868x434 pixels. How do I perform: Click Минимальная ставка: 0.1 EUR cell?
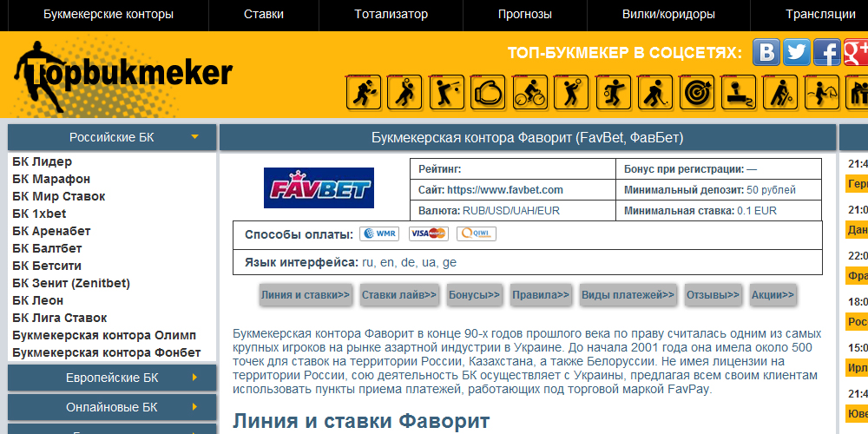tap(719, 210)
